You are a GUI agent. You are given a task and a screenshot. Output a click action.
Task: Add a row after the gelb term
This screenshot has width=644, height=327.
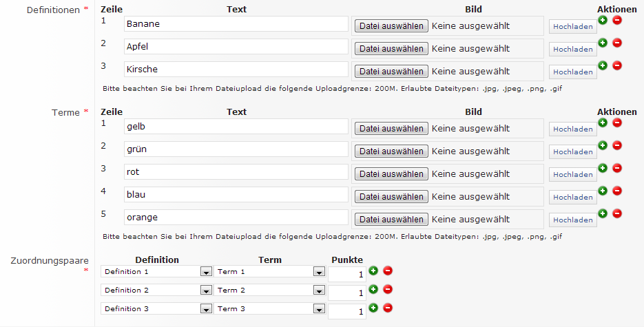(x=603, y=123)
